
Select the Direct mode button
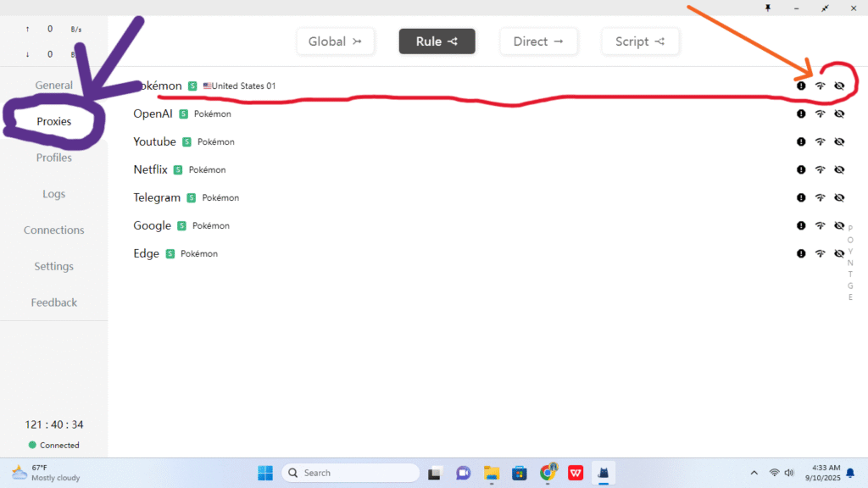(538, 42)
